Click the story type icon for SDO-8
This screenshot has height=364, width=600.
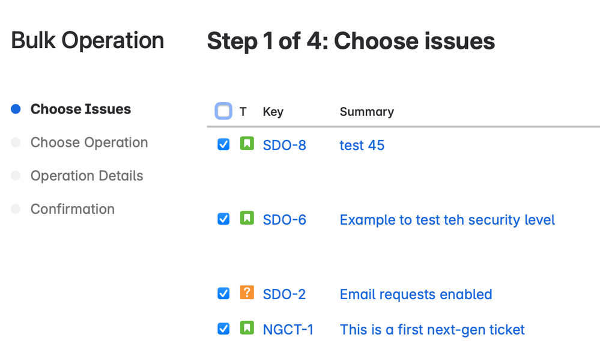click(246, 145)
